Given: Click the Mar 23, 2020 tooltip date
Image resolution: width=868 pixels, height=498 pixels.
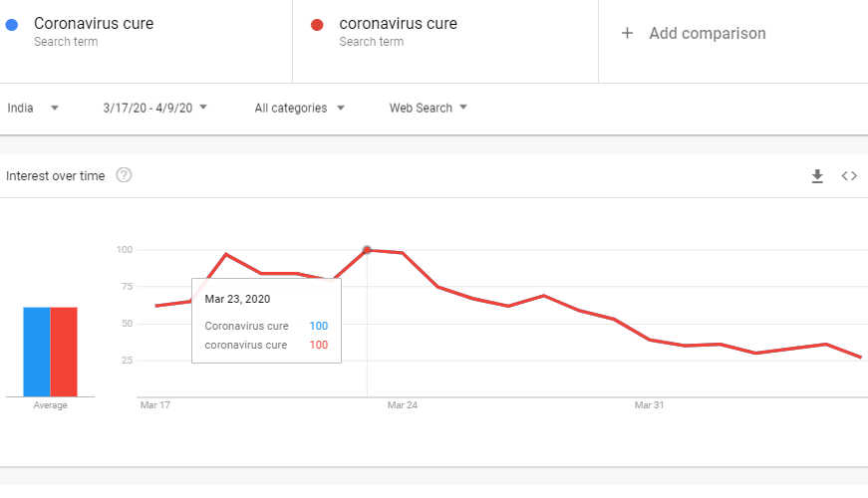Looking at the screenshot, I should coord(237,298).
